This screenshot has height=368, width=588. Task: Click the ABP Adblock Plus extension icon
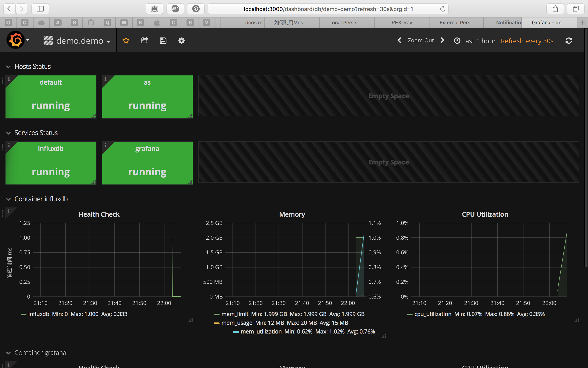pos(175,9)
